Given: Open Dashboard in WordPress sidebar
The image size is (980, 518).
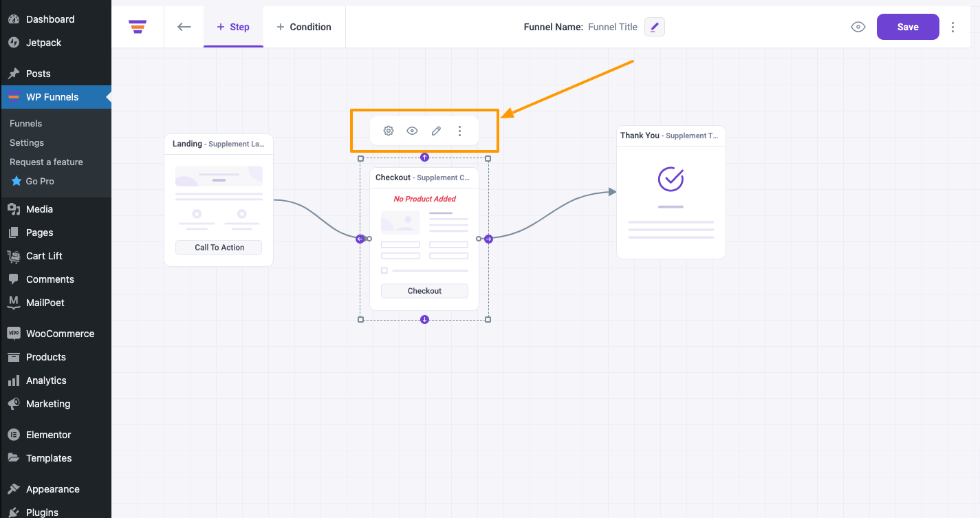Looking at the screenshot, I should 56,19.
